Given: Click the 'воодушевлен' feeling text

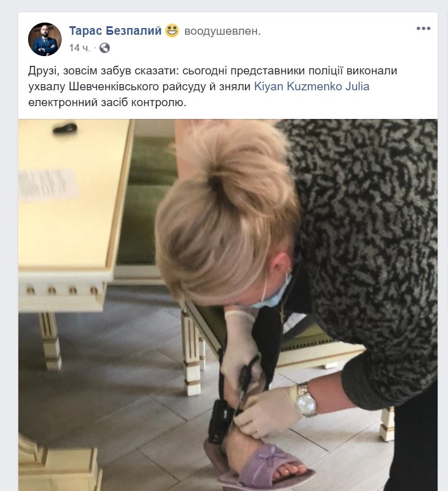Looking at the screenshot, I should [222, 31].
